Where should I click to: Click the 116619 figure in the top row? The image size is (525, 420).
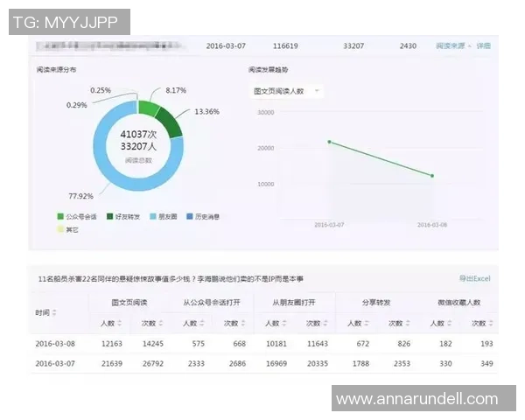[285, 45]
